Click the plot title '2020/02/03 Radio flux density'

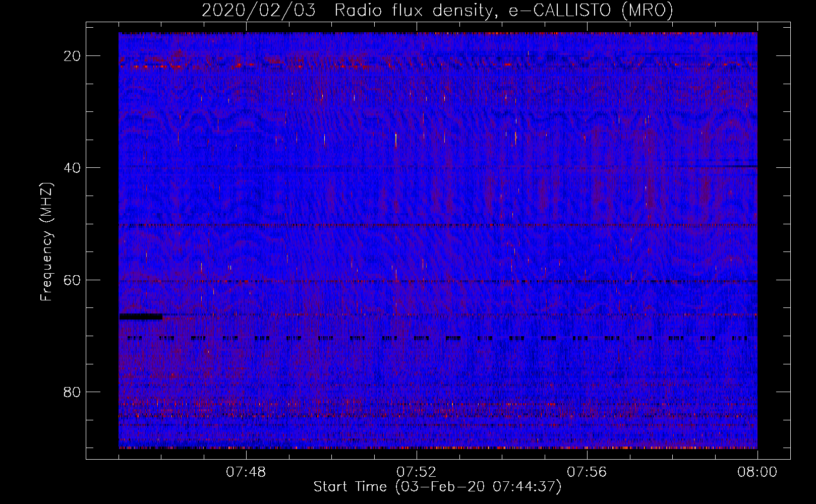(x=437, y=11)
